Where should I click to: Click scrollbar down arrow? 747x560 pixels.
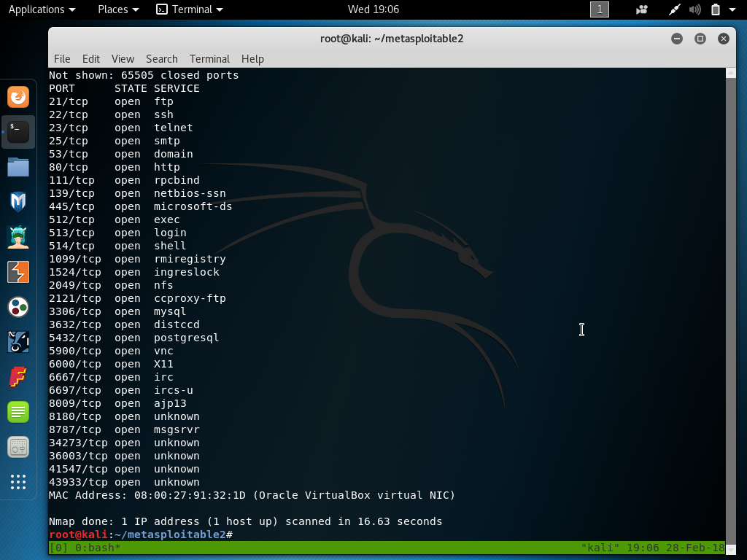point(730,550)
